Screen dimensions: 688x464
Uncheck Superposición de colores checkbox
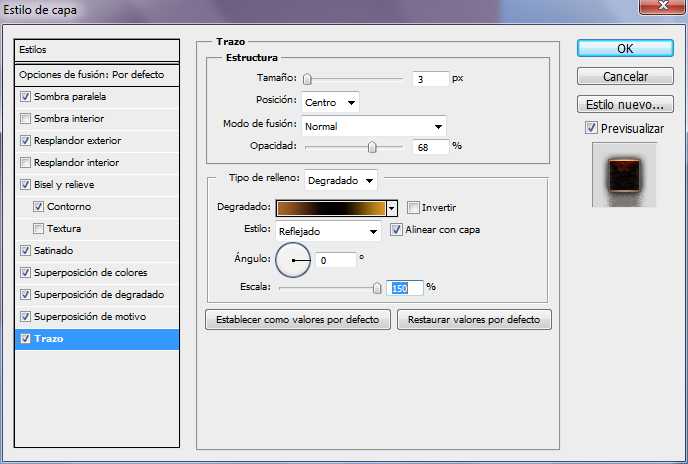[25, 272]
